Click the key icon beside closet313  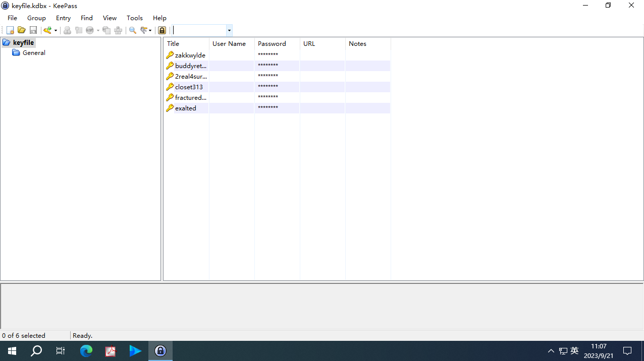tap(170, 87)
